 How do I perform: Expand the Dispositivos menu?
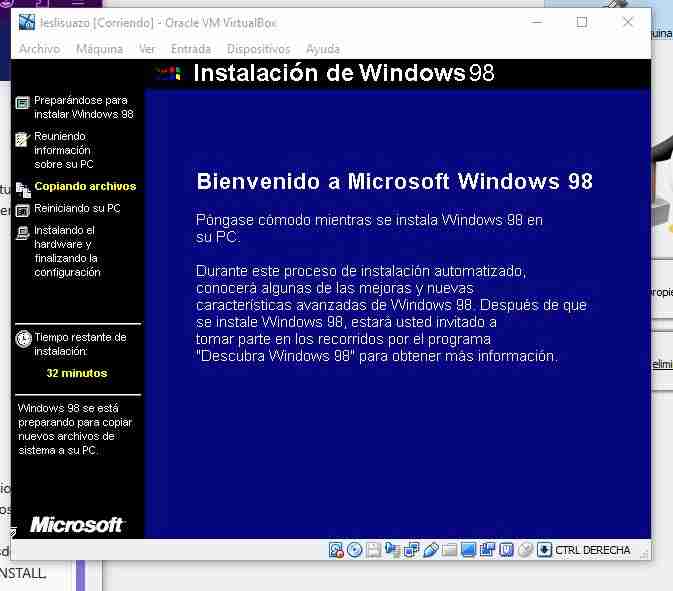(258, 49)
